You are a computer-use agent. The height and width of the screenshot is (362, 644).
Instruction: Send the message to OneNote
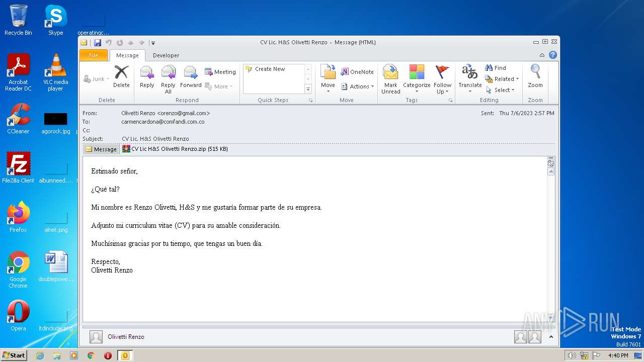click(x=357, y=72)
